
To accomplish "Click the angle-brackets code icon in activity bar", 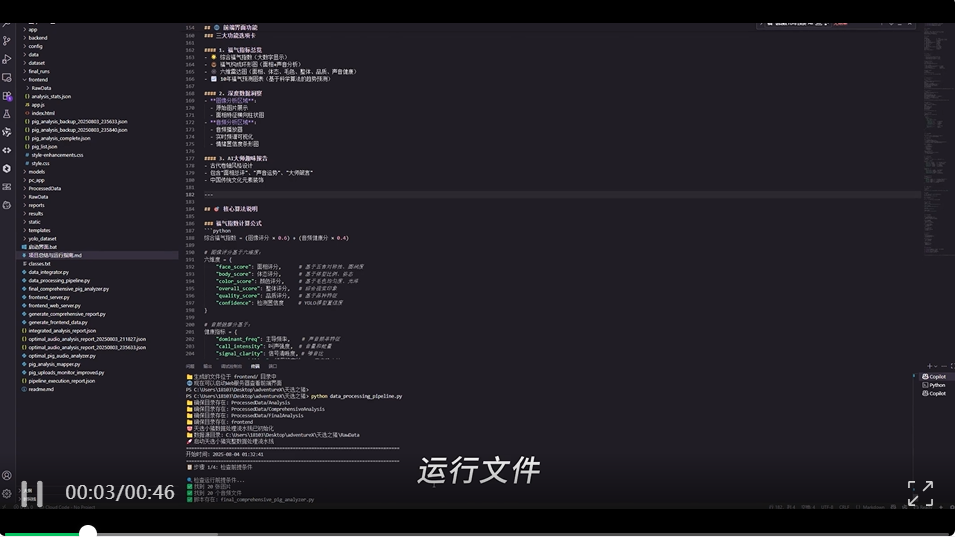I will [7, 150].
